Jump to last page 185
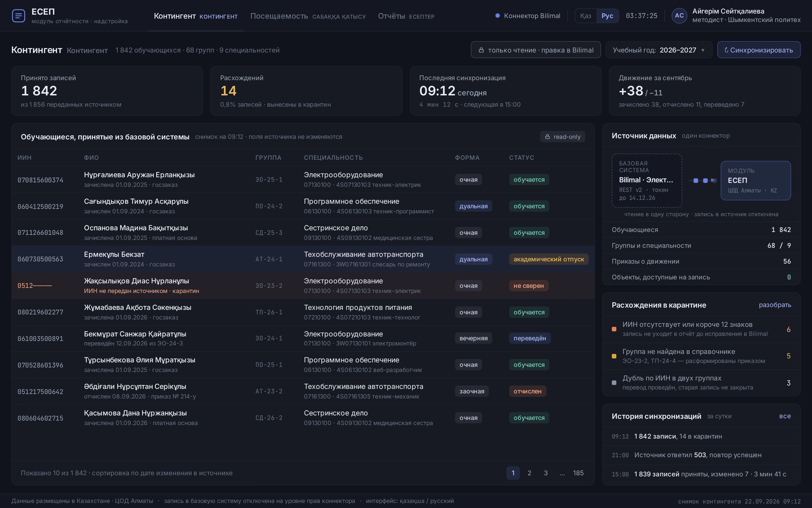 click(578, 473)
